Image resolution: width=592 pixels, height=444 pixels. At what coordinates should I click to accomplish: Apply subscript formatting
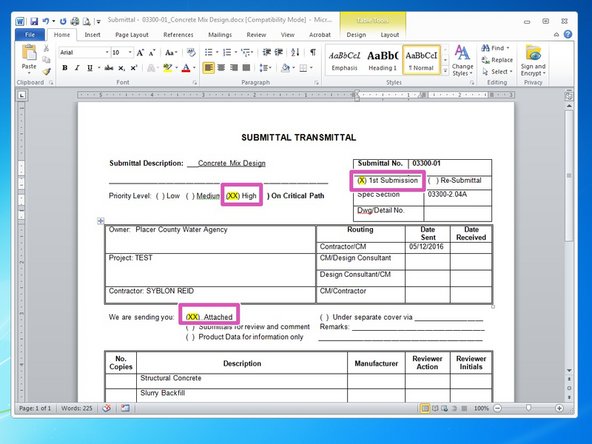121,68
